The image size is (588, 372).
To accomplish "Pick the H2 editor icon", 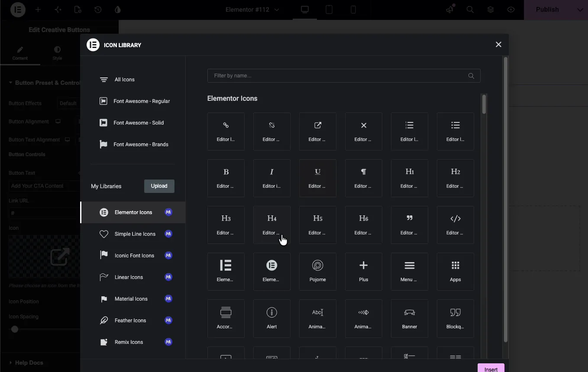I will [x=456, y=178].
